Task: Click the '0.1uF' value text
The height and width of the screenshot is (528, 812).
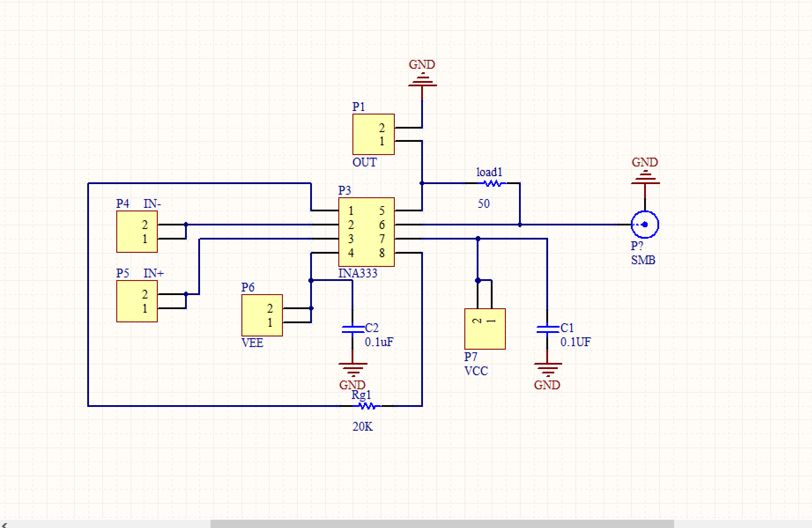Action: pyautogui.click(x=379, y=342)
